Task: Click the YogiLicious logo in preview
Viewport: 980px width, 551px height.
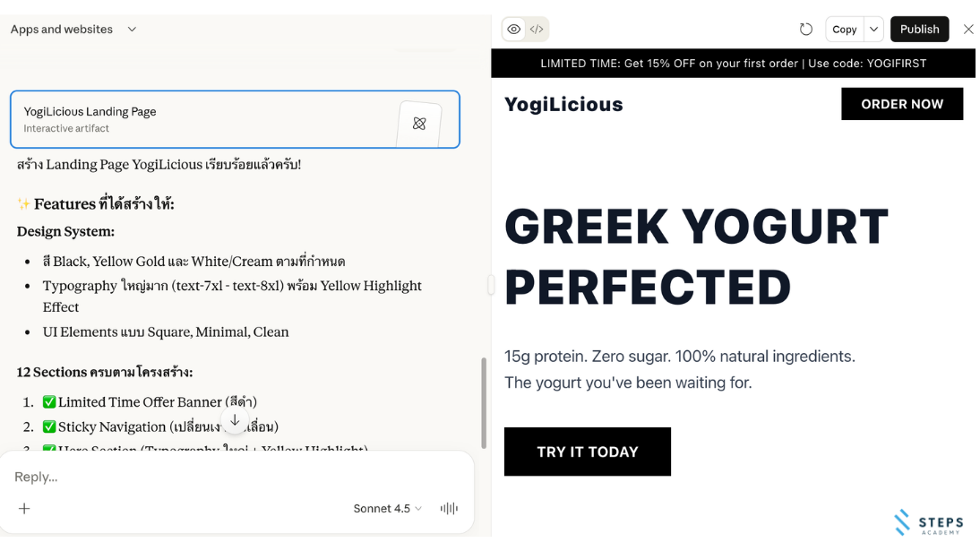Action: 563,105
